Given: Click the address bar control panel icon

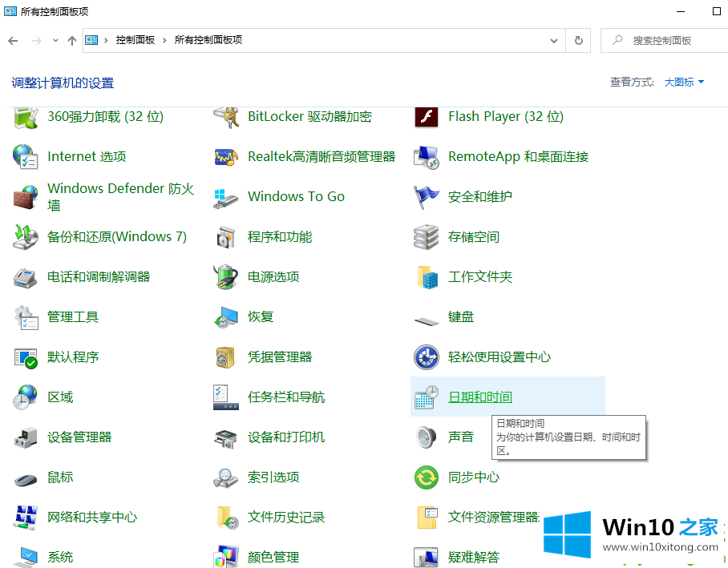Looking at the screenshot, I should pos(91,40).
